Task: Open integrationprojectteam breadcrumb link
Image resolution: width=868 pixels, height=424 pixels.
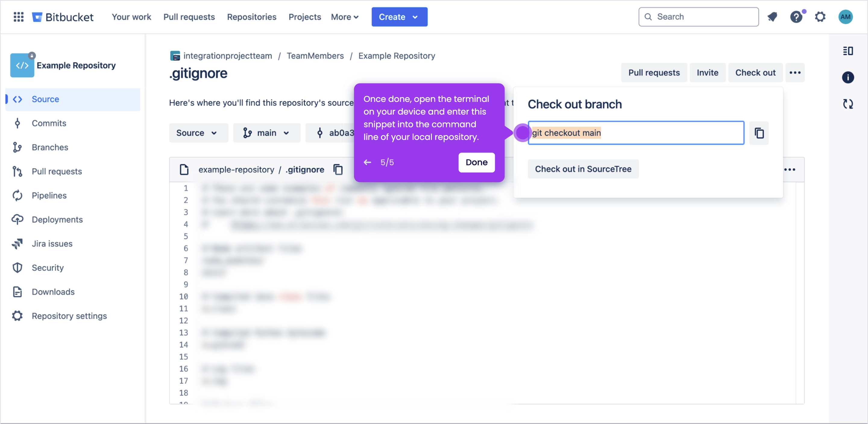Action: tap(228, 55)
